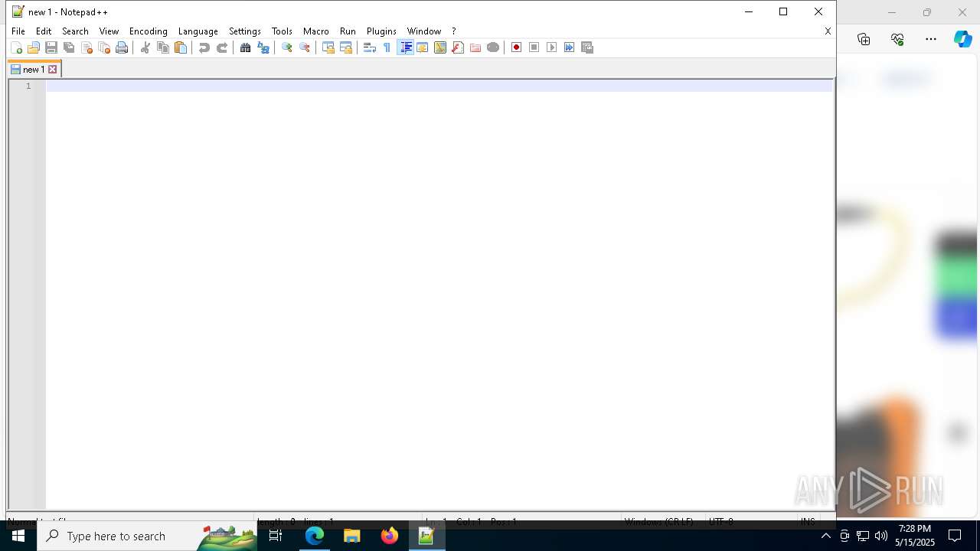Open the File menu
The height and width of the screenshot is (551, 980).
[x=18, y=31]
